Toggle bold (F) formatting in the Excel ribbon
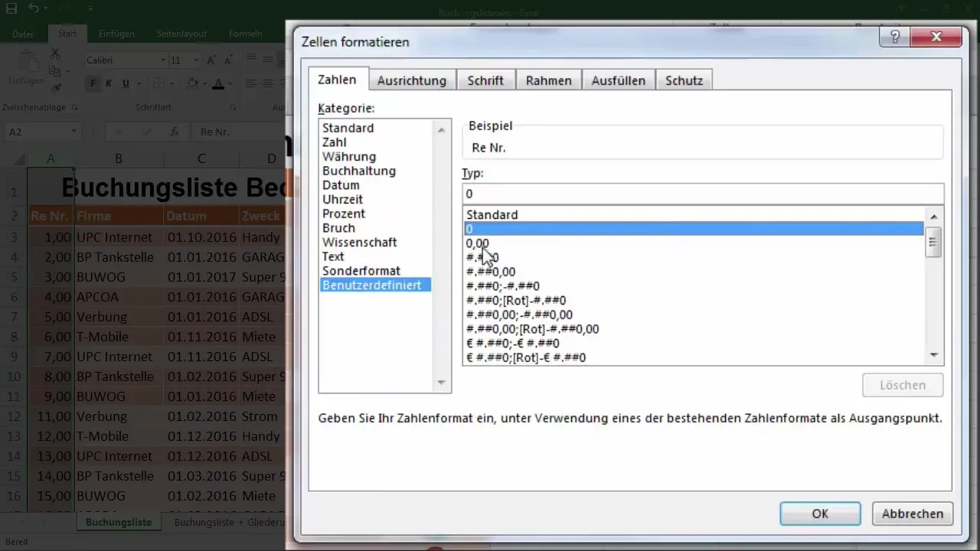Screen dimensions: 980x551 [x=93, y=83]
